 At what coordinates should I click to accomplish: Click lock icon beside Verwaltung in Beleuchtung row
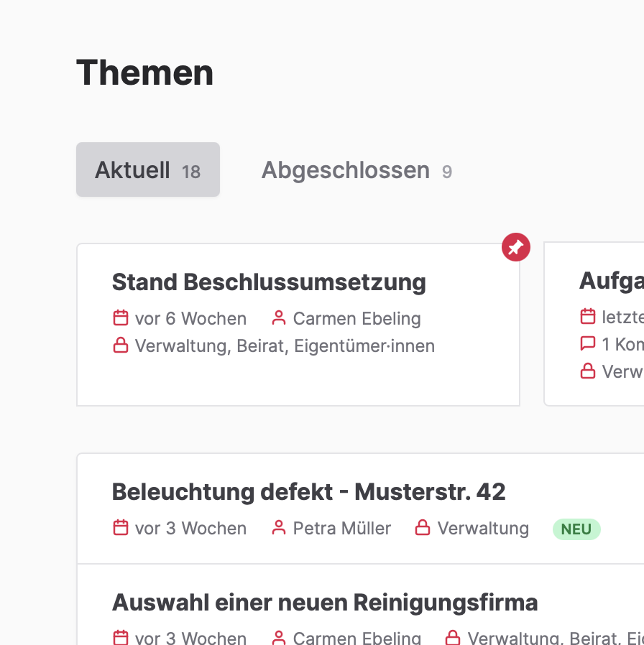pos(423,529)
